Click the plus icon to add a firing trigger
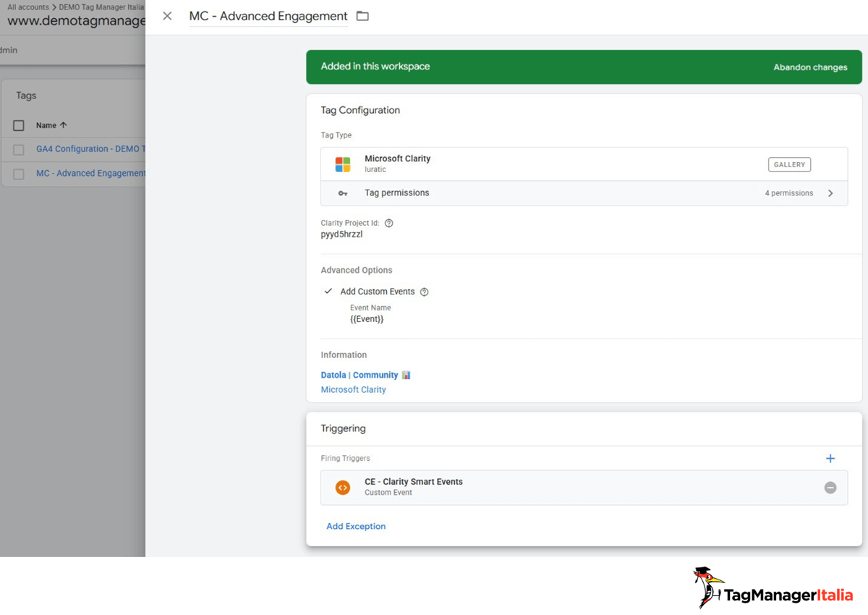Image resolution: width=868 pixels, height=615 pixels. 830,458
